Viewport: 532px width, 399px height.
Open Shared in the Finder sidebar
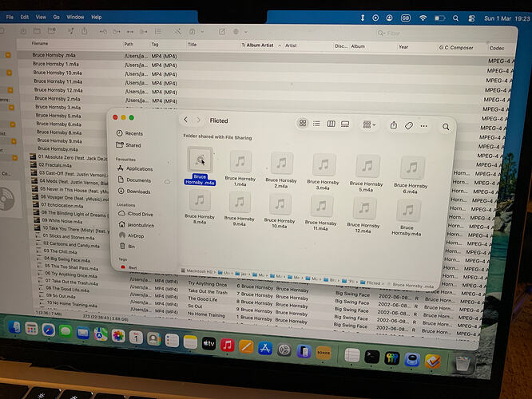pyautogui.click(x=129, y=145)
